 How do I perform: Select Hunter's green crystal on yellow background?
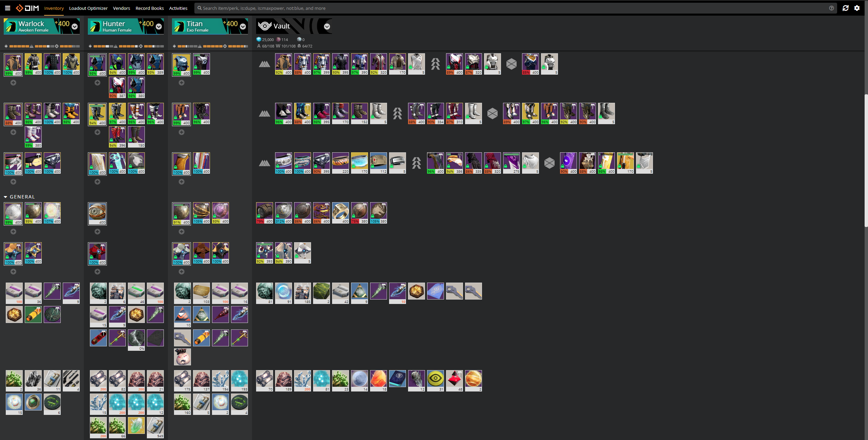(x=136, y=425)
